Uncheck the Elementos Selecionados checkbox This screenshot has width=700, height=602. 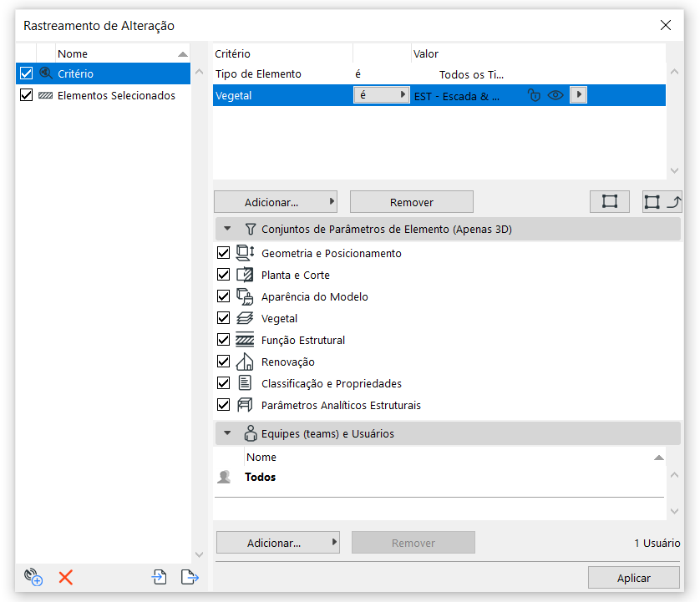tap(26, 95)
